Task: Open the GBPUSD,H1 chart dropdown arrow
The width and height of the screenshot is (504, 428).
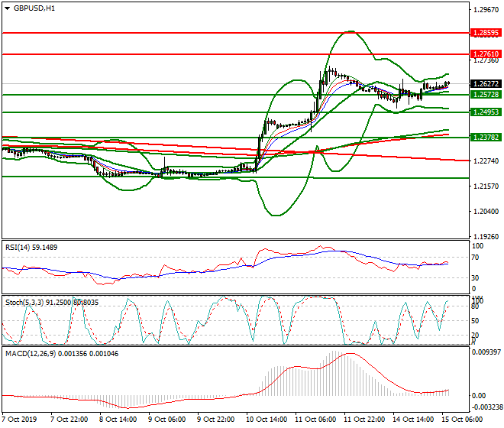Action: [x=8, y=8]
